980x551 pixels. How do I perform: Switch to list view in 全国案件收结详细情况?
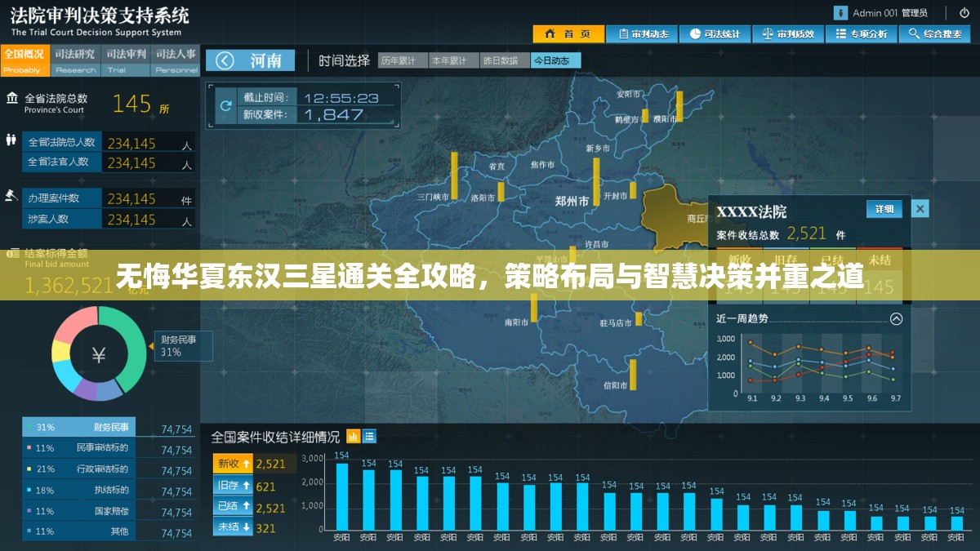[369, 436]
